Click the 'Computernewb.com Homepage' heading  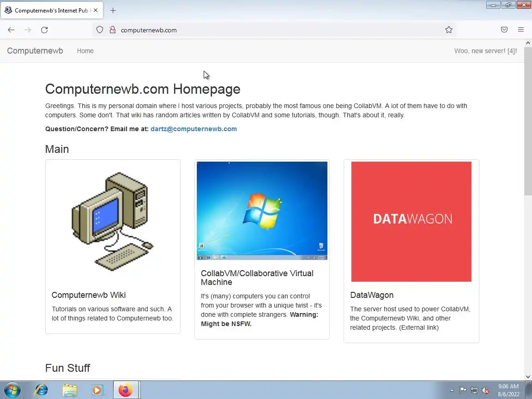pos(143,89)
